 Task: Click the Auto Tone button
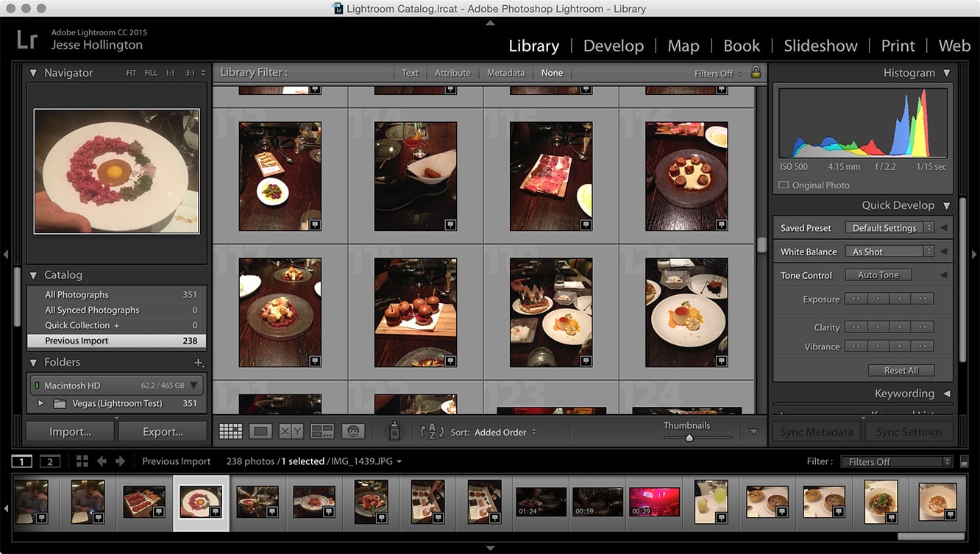878,275
